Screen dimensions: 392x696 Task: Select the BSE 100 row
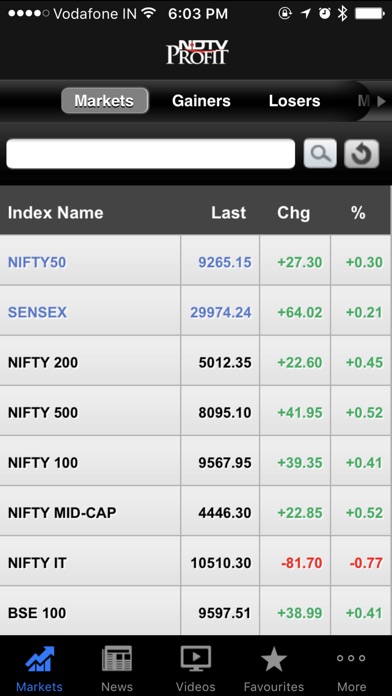(x=195, y=612)
